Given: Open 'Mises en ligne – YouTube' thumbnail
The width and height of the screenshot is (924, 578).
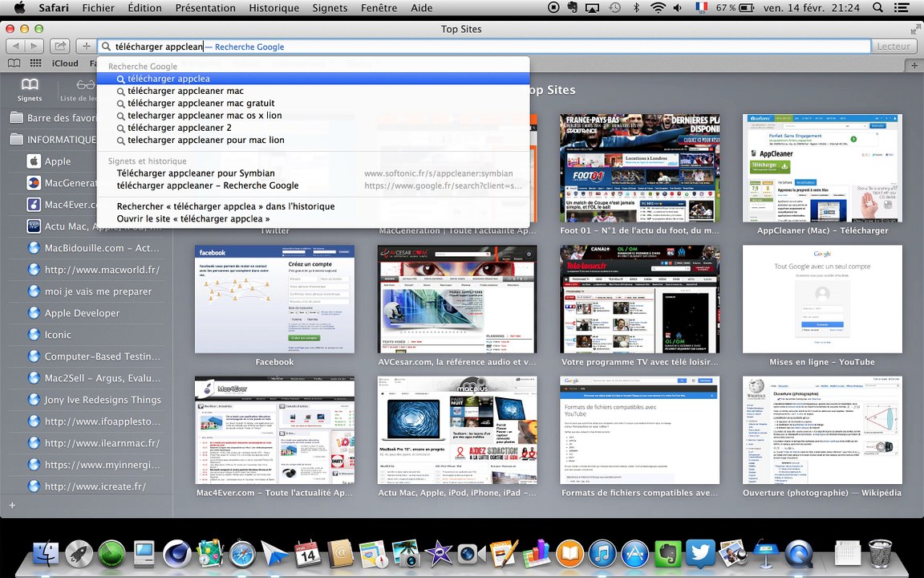Looking at the screenshot, I should 823,299.
